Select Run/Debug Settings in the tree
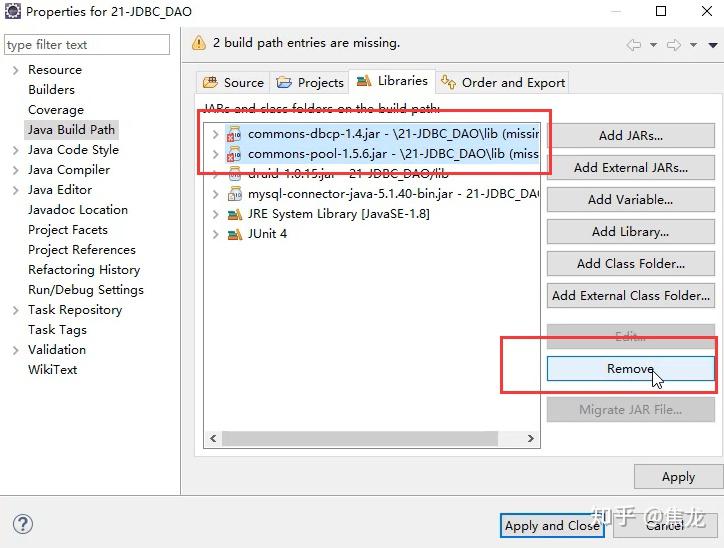Viewport: 724px width, 548px height. pos(86,290)
